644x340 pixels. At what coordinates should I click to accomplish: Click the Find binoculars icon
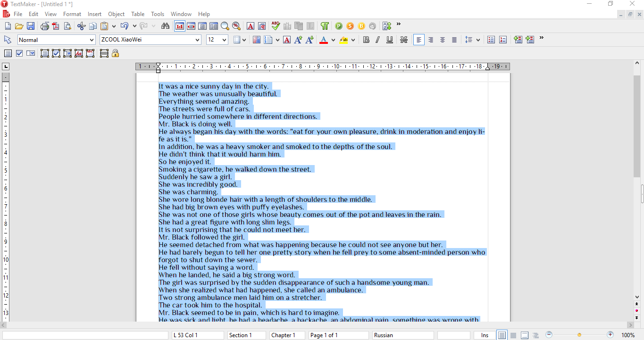point(165,26)
